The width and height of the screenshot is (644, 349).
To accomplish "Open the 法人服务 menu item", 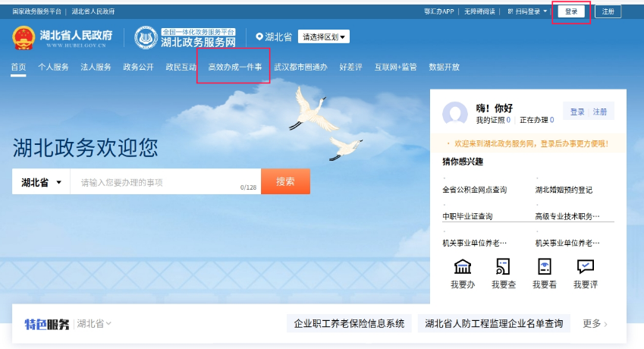I will pos(96,67).
